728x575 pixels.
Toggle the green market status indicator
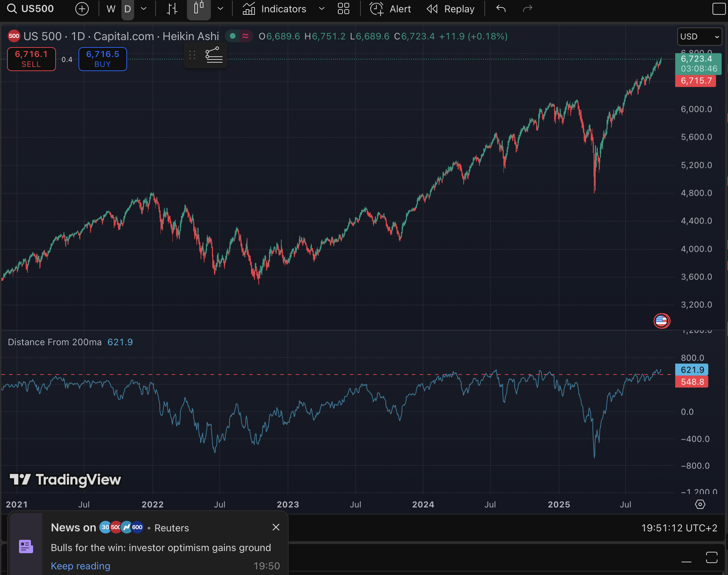232,36
